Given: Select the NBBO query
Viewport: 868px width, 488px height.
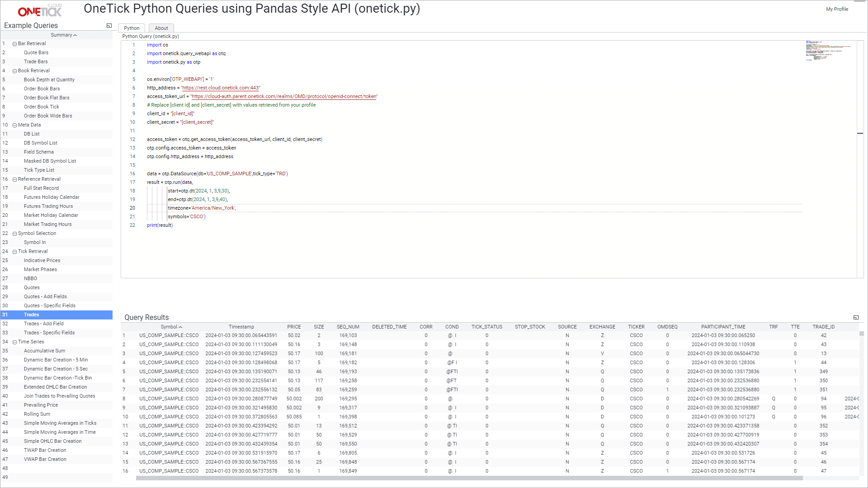Looking at the screenshot, I should (x=30, y=278).
